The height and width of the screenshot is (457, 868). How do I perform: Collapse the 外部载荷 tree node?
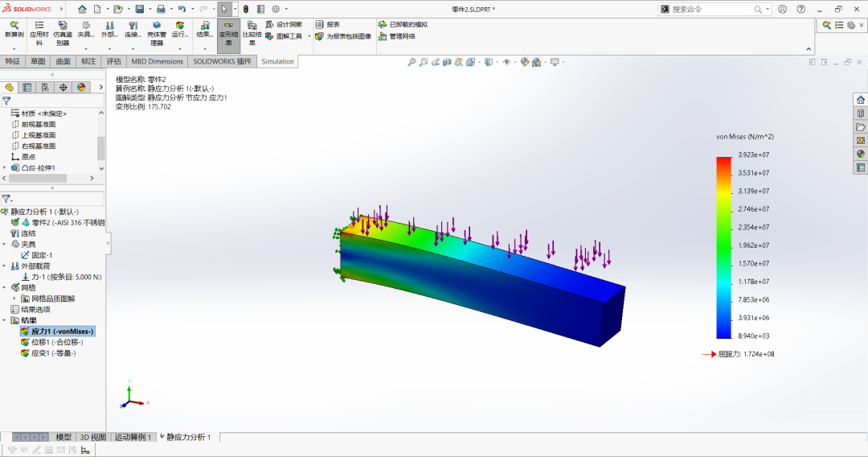coord(5,266)
